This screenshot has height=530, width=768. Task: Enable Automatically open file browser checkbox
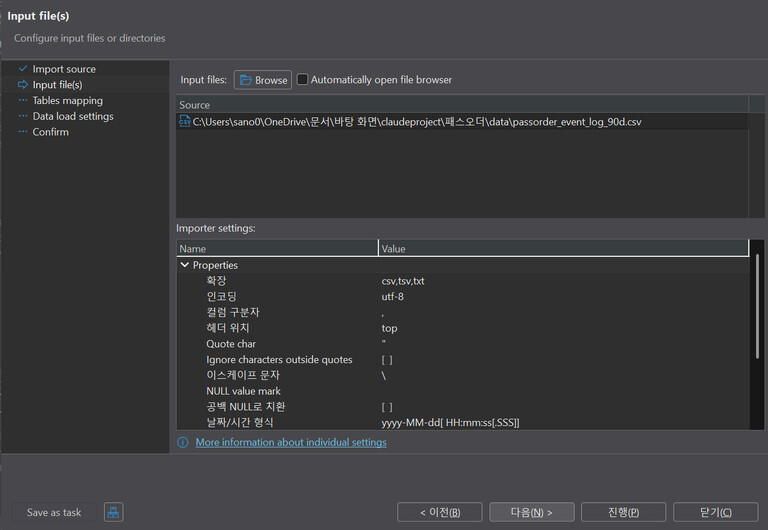coord(303,79)
